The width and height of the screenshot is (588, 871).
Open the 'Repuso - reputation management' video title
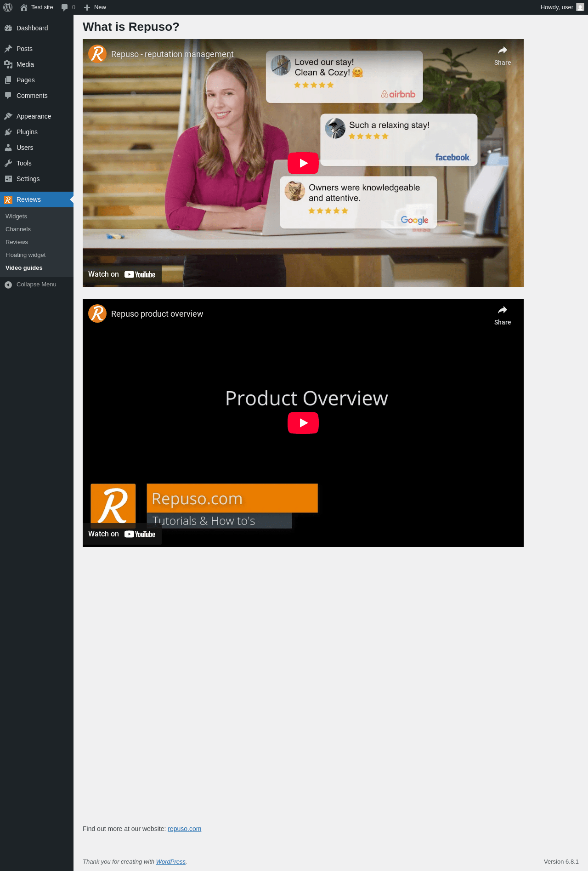tap(172, 54)
